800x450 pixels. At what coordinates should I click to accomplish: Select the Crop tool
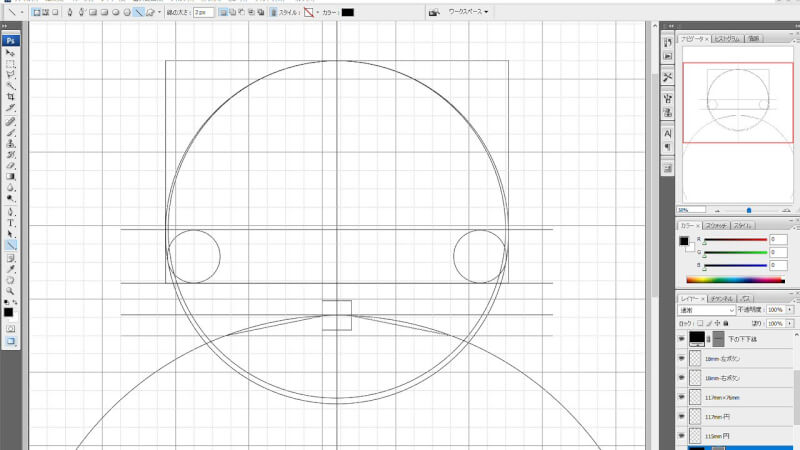pos(10,97)
